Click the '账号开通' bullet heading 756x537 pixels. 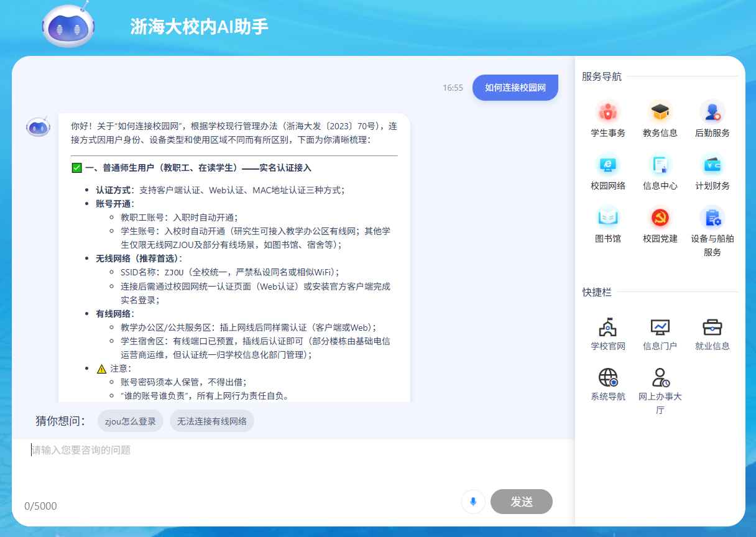click(114, 204)
